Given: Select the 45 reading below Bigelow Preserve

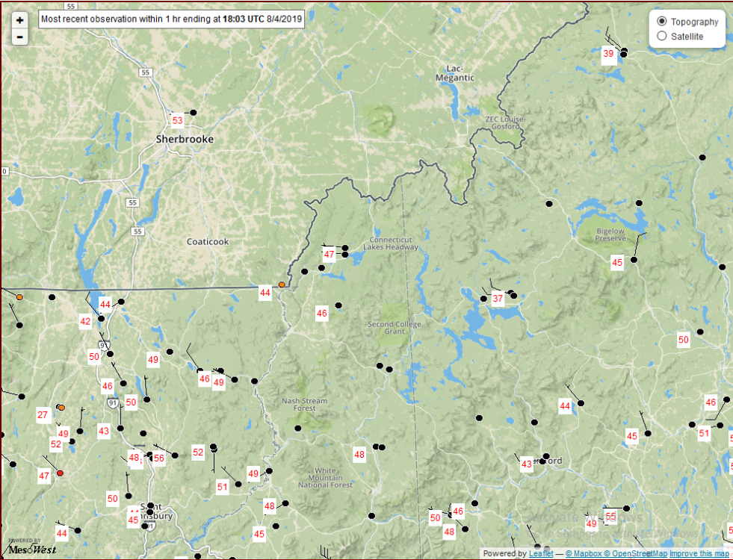Looking at the screenshot, I should (617, 262).
